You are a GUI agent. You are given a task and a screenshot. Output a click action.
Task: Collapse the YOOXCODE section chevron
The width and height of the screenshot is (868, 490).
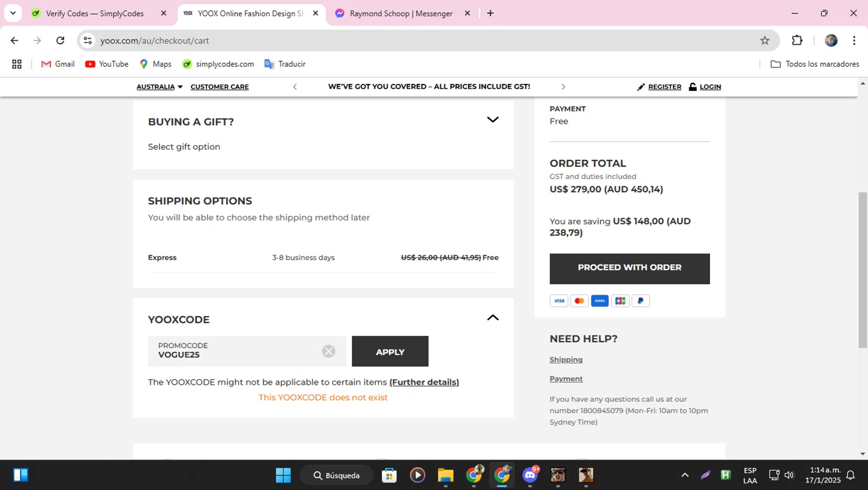tap(492, 318)
